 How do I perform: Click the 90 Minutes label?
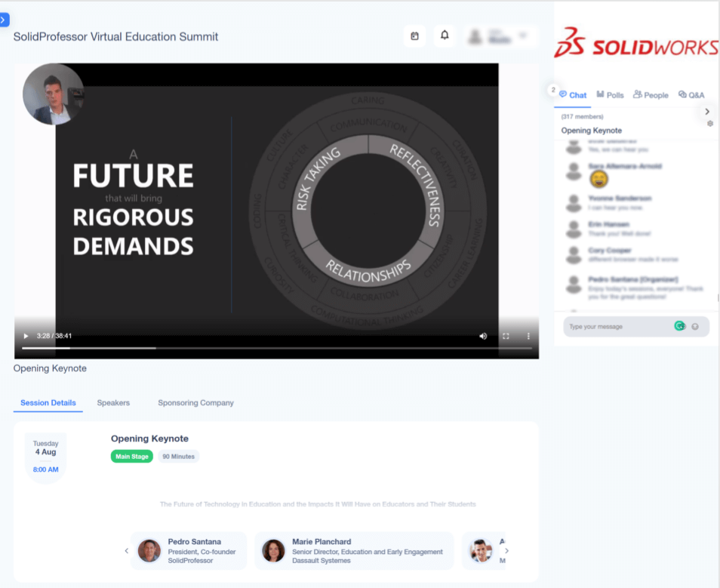[x=179, y=457]
